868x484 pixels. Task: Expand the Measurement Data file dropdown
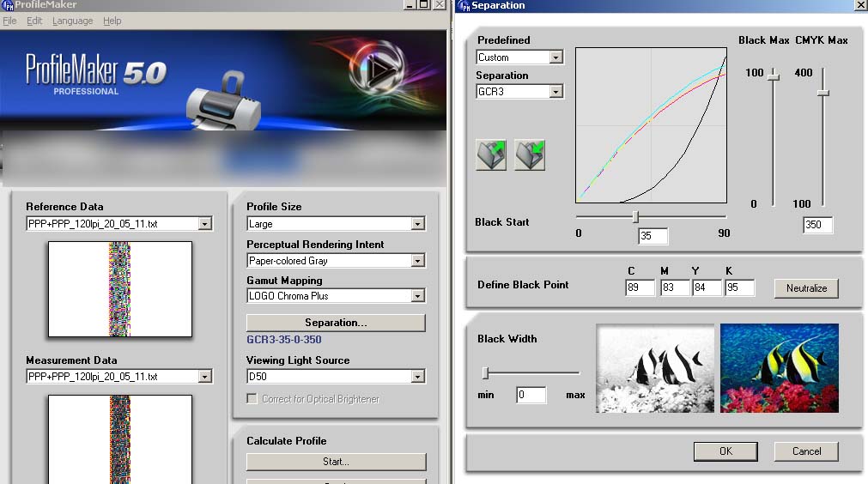pyautogui.click(x=205, y=377)
